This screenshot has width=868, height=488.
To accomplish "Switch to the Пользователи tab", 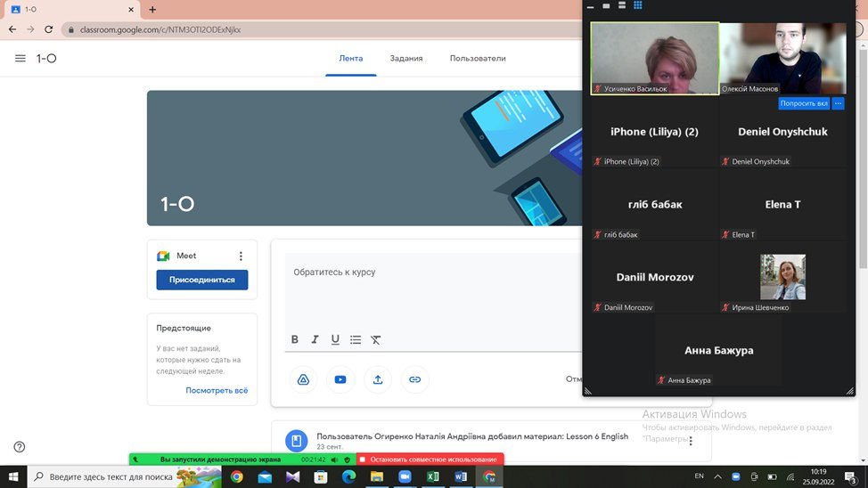I will click(x=478, y=58).
